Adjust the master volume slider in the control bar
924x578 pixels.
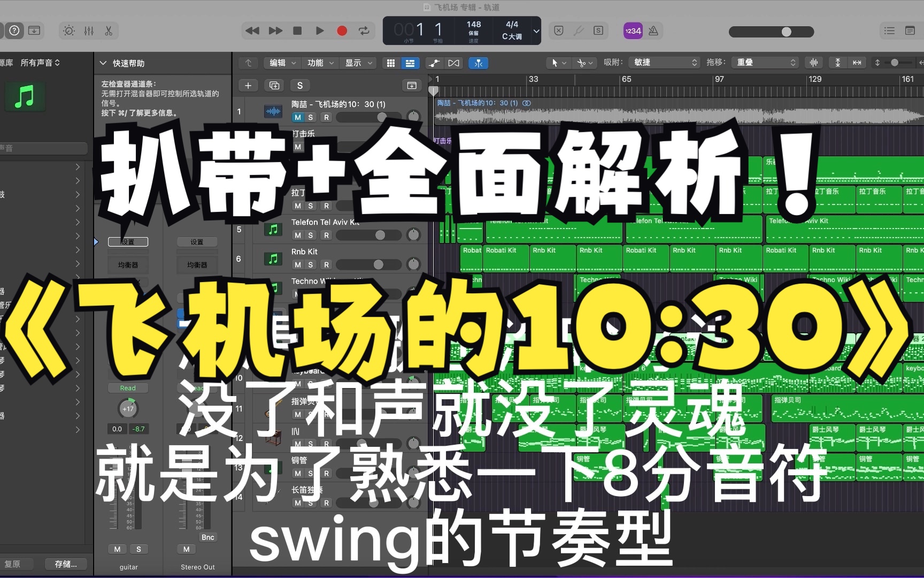pos(772,32)
